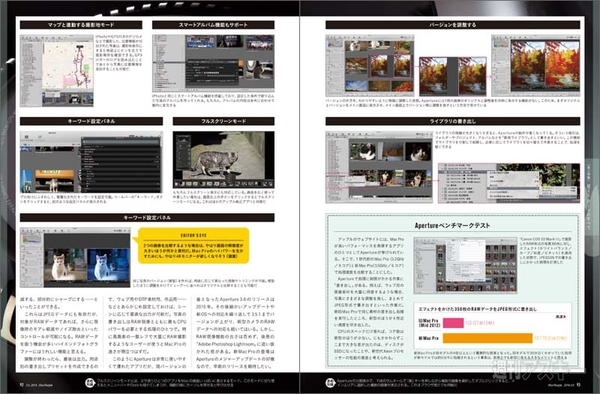The height and width of the screenshot is (394, 600).
Task: Click page number 93 in the footer
Action: pyautogui.click(x=578, y=385)
